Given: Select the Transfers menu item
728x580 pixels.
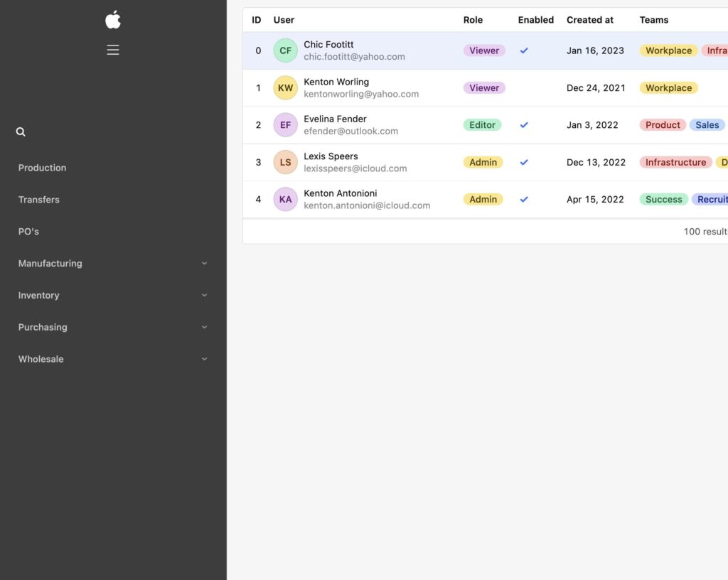Looking at the screenshot, I should click(38, 199).
